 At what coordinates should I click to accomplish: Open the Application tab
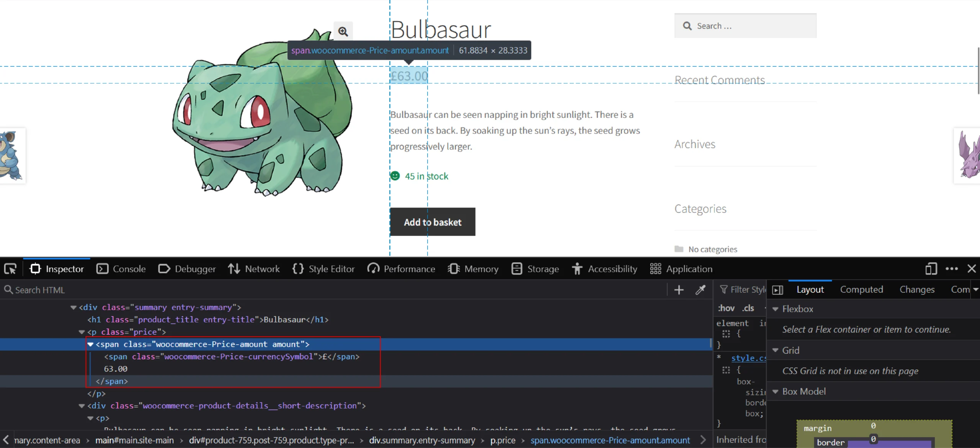tap(681, 269)
